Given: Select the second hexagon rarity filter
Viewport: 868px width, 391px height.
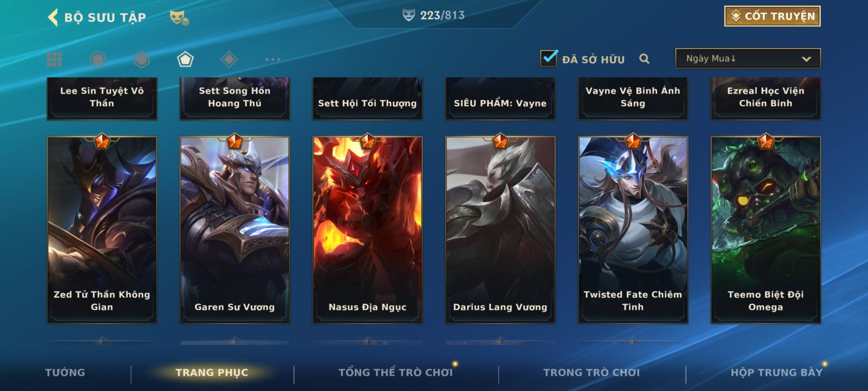Looking at the screenshot, I should [141, 59].
